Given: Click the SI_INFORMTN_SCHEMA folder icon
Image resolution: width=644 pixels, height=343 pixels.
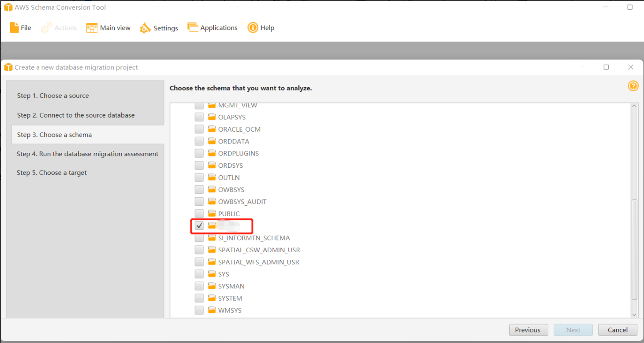Looking at the screenshot, I should coord(212,237).
